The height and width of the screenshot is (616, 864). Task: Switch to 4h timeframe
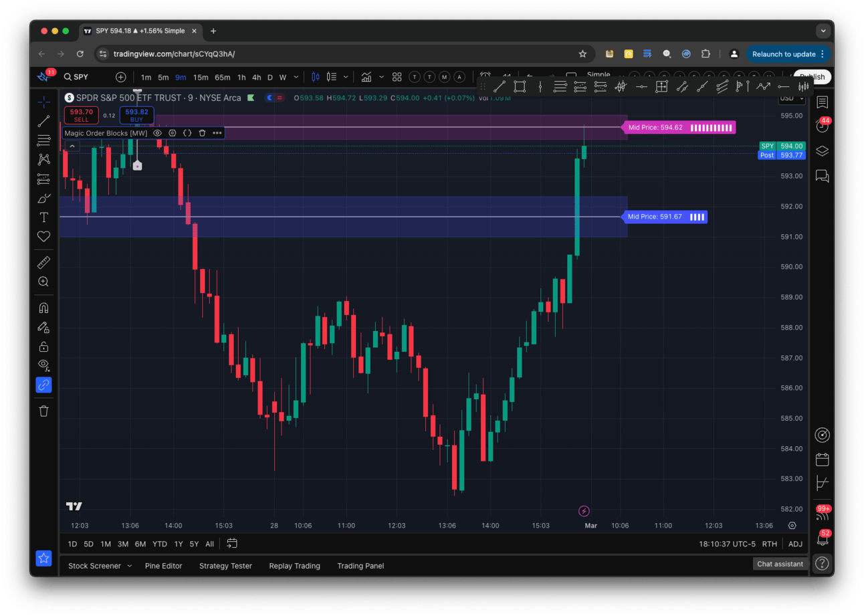pyautogui.click(x=257, y=77)
